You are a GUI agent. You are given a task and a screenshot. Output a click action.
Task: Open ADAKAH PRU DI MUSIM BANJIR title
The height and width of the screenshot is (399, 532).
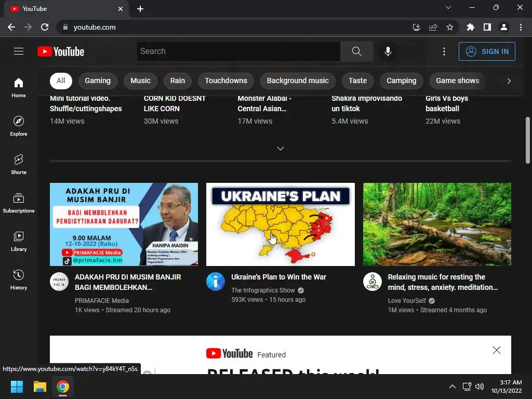[x=128, y=282]
